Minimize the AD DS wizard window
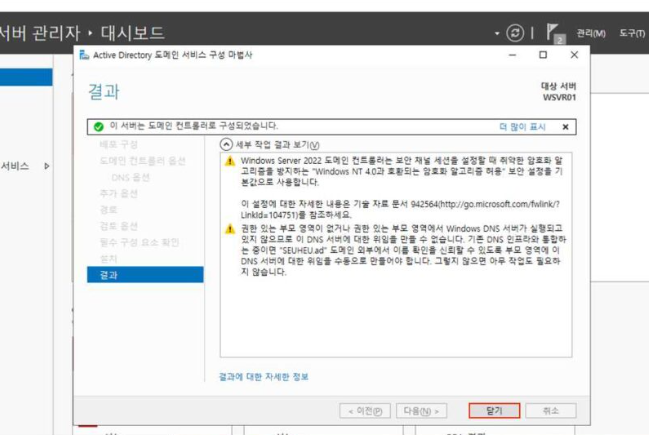The width and height of the screenshot is (649, 435). [512, 55]
